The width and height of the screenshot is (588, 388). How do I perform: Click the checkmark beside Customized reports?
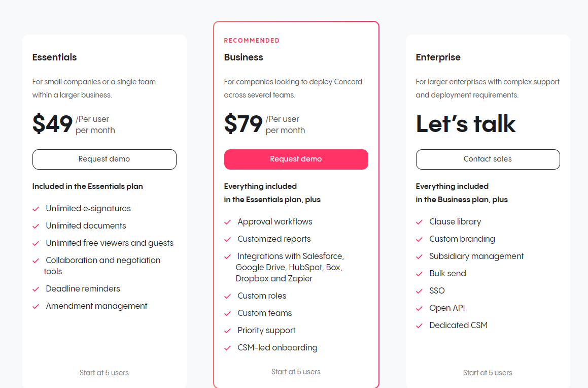[227, 239]
